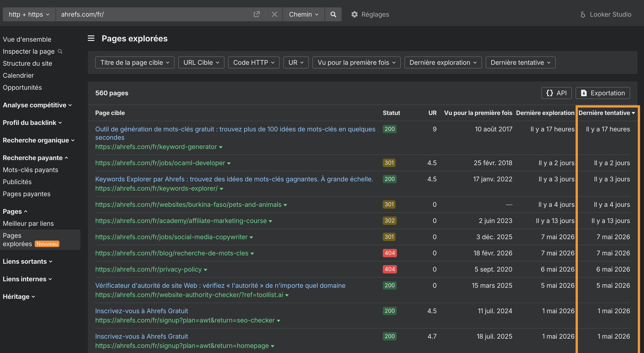
Task: Open privacy-policy URL caret menu
Action: pyautogui.click(x=205, y=270)
